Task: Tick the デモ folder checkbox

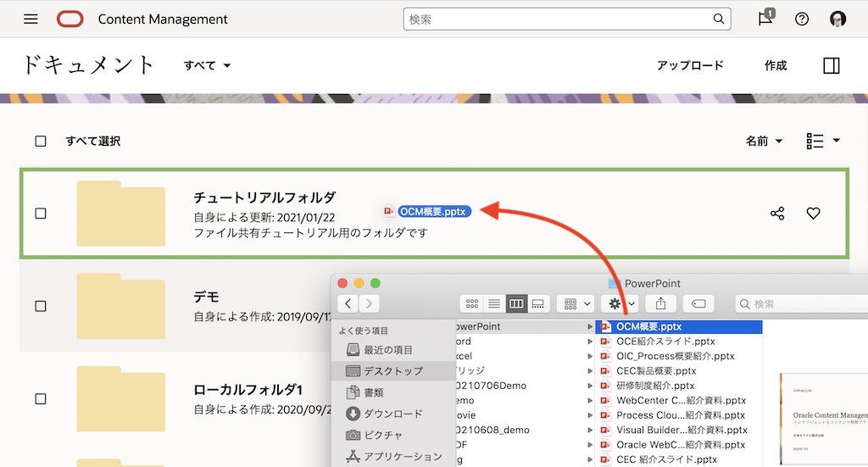Action: [41, 305]
